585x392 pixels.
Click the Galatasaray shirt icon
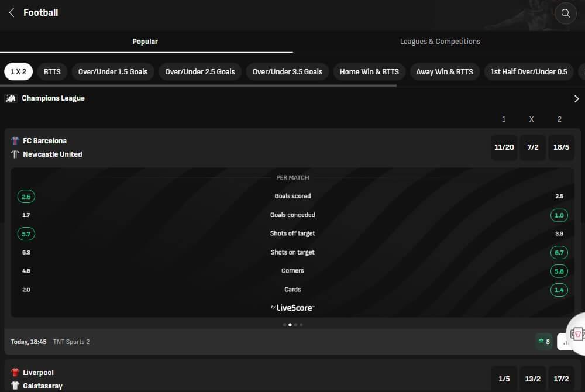16,386
